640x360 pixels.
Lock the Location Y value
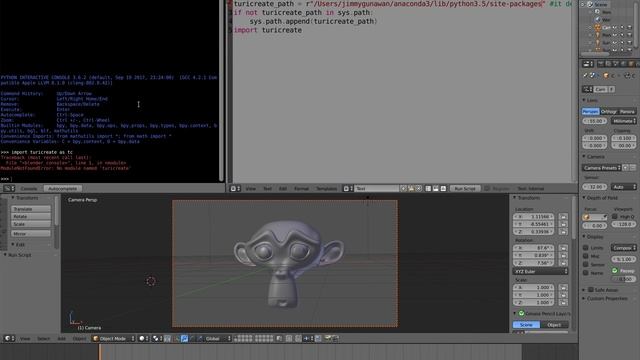[x=563, y=224]
